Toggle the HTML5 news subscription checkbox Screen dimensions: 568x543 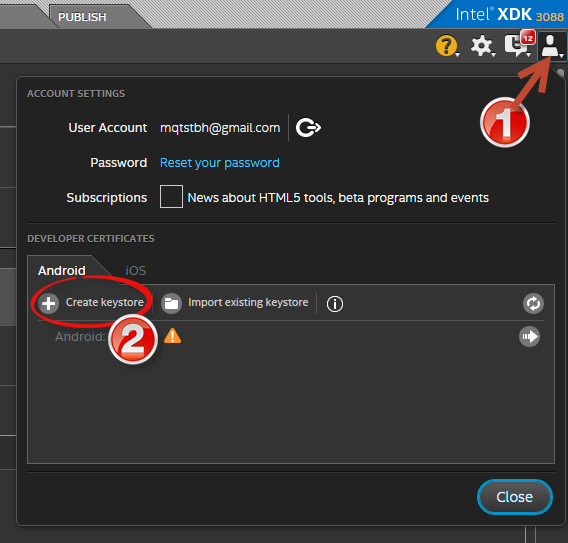click(171, 196)
